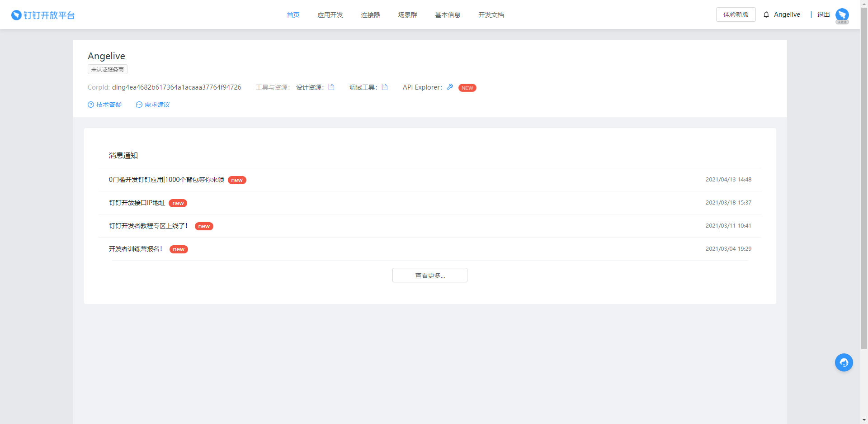Click new badge on 钉钉开发者教程专区 notice
Image resolution: width=868 pixels, height=424 pixels.
204,226
